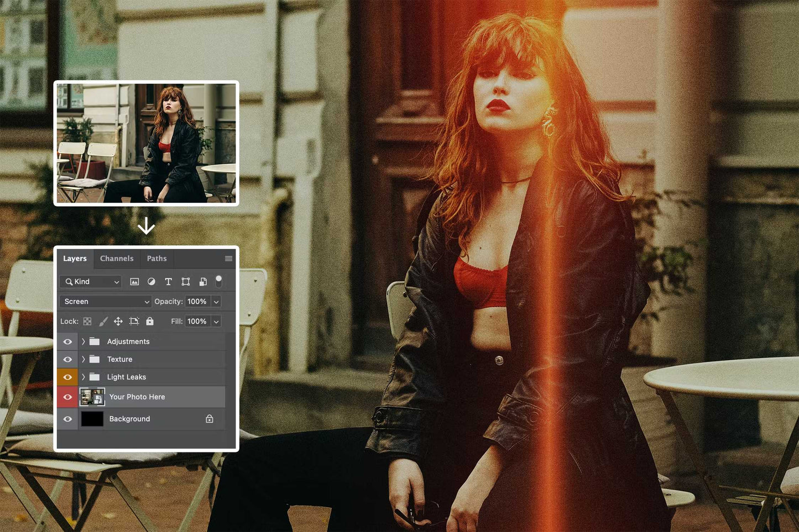
Task: Toggle visibility of Light Leaks group
Action: coord(67,377)
